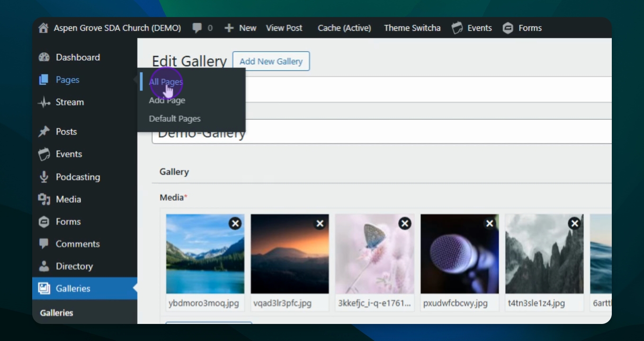Click the Pages icon in sidebar
Viewport: 644px width, 341px height.
click(x=44, y=80)
